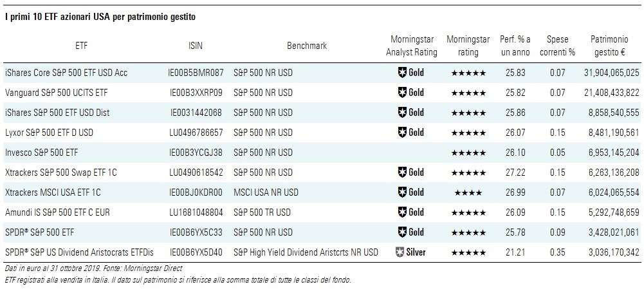The height and width of the screenshot is (291, 644).
Task: Click five-star rating of Invesco S&P 500 ETF
Action: (468, 153)
